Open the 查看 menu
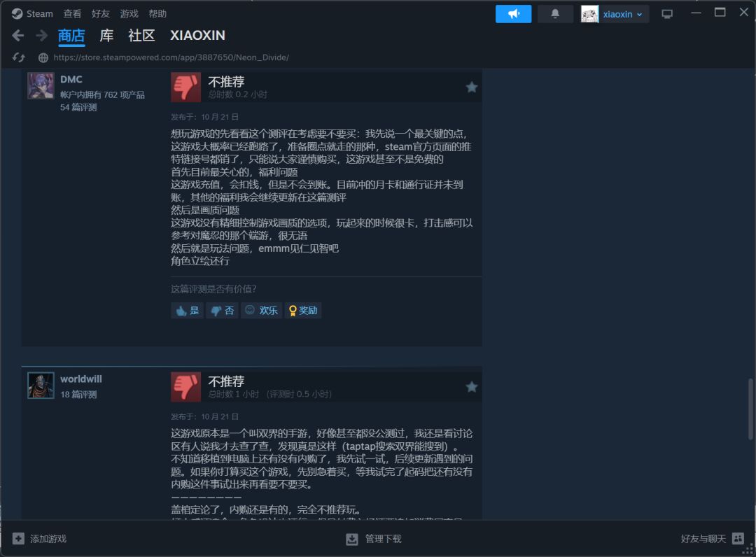This screenshot has height=557, width=756. coord(72,13)
